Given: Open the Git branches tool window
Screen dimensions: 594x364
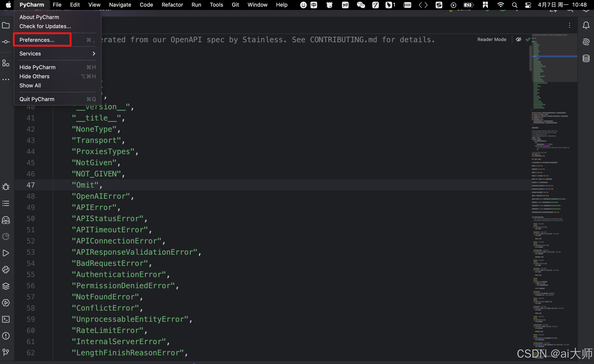Looking at the screenshot, I should pyautogui.click(x=6, y=352).
